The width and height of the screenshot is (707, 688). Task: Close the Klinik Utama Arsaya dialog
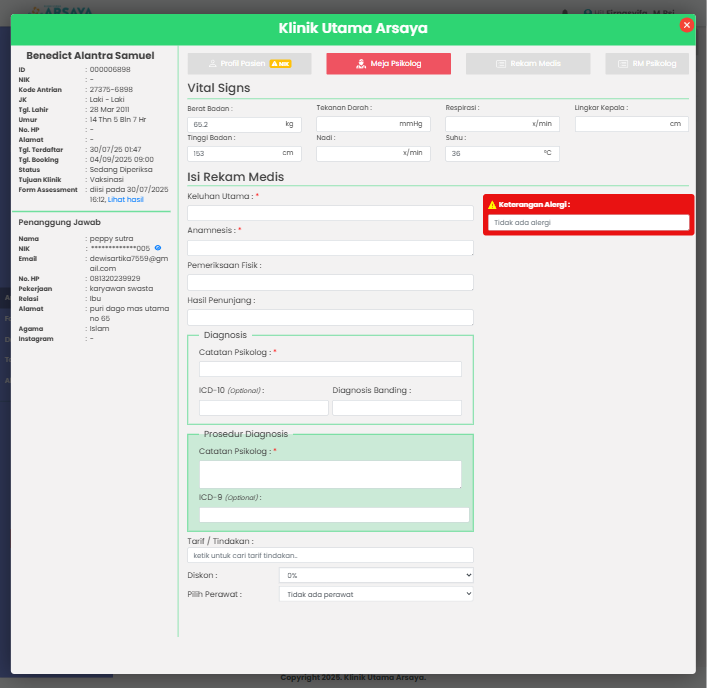[x=686, y=25]
